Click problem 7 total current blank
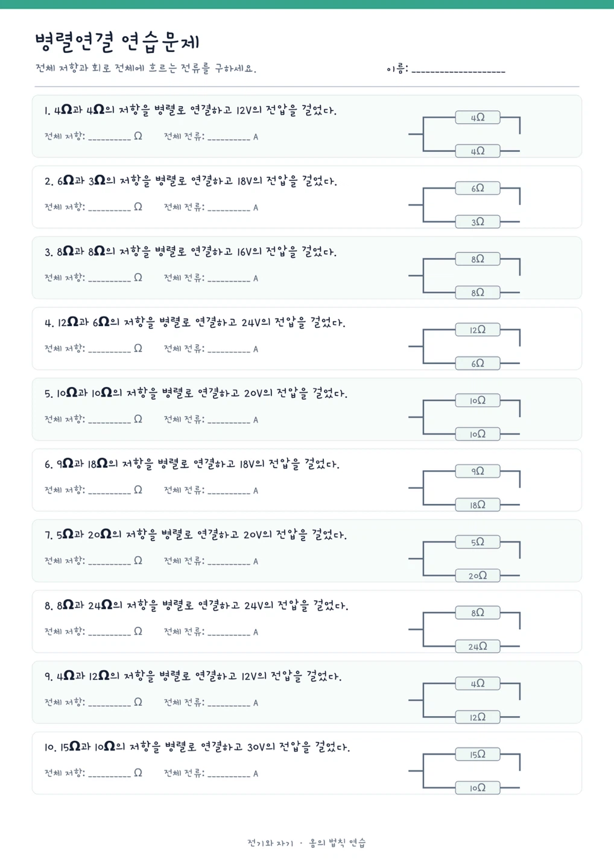This screenshot has height=868, width=614. pyautogui.click(x=229, y=562)
